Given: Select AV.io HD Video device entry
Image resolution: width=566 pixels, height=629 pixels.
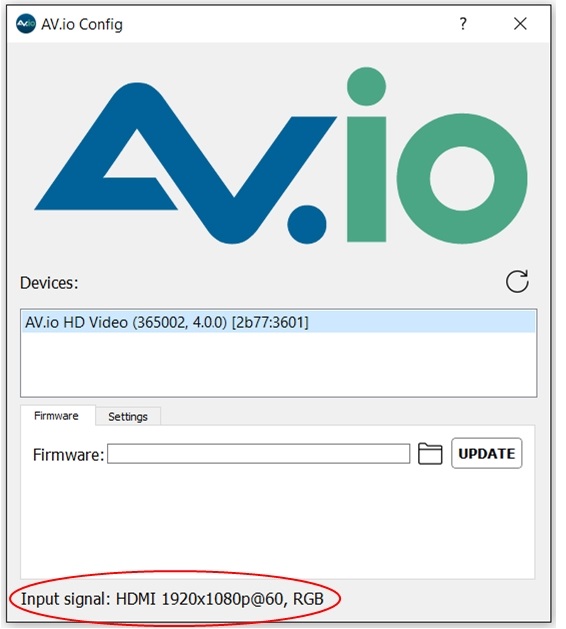Looking at the screenshot, I should pyautogui.click(x=278, y=322).
